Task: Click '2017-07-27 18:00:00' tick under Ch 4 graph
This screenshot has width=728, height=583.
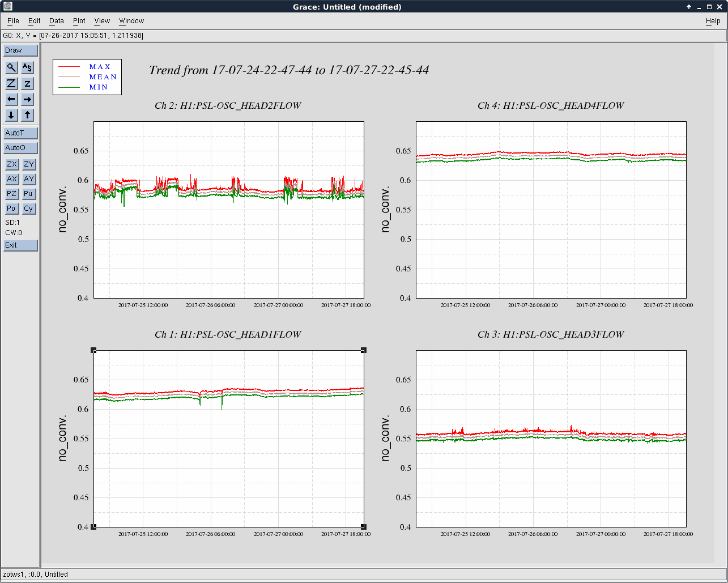Action: coord(668,305)
